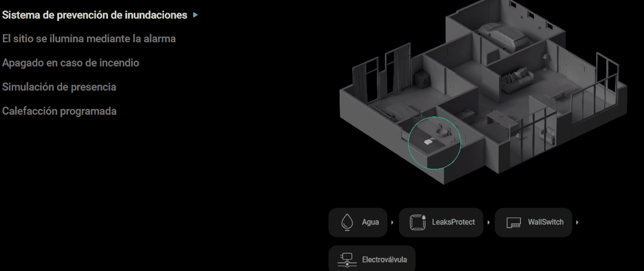Open the WallSwitch step label
This screenshot has height=271, width=644.
coord(546,222)
